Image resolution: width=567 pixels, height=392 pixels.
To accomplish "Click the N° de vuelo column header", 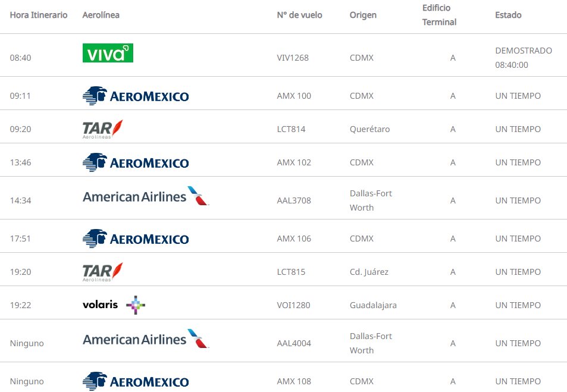I will point(299,15).
